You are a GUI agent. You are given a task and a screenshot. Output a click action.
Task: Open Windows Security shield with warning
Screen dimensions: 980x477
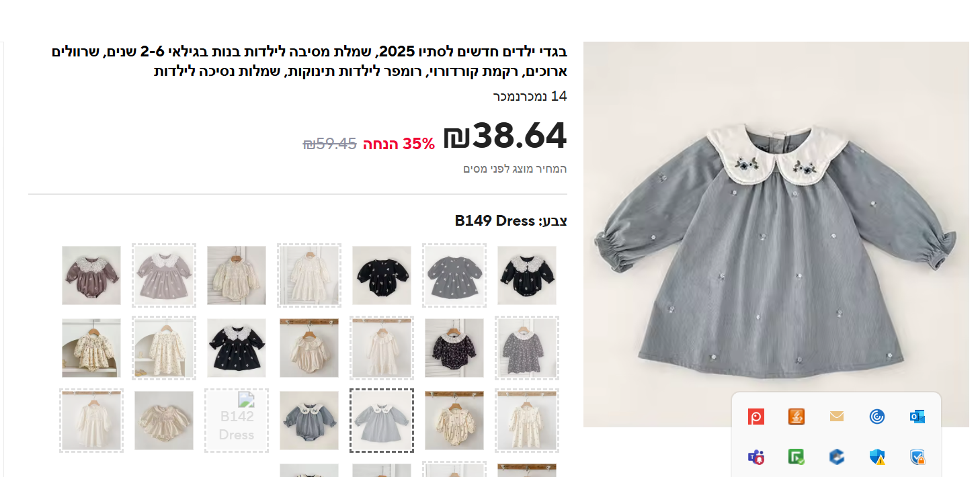click(877, 457)
